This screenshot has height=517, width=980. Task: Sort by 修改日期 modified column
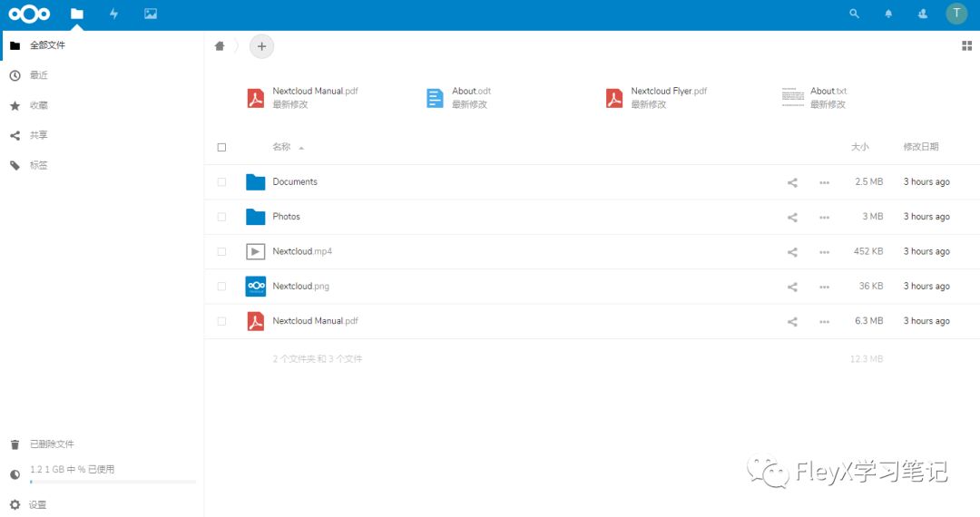click(921, 147)
